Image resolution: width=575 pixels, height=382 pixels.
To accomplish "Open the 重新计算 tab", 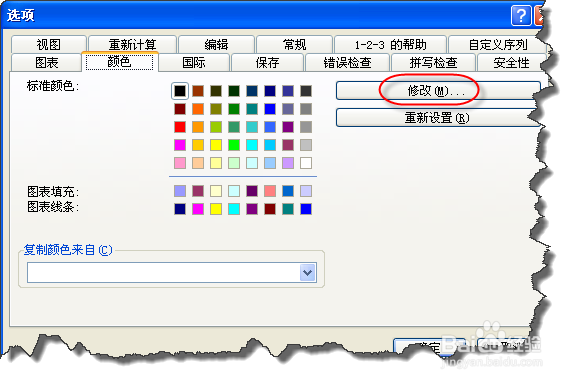I will [x=132, y=44].
